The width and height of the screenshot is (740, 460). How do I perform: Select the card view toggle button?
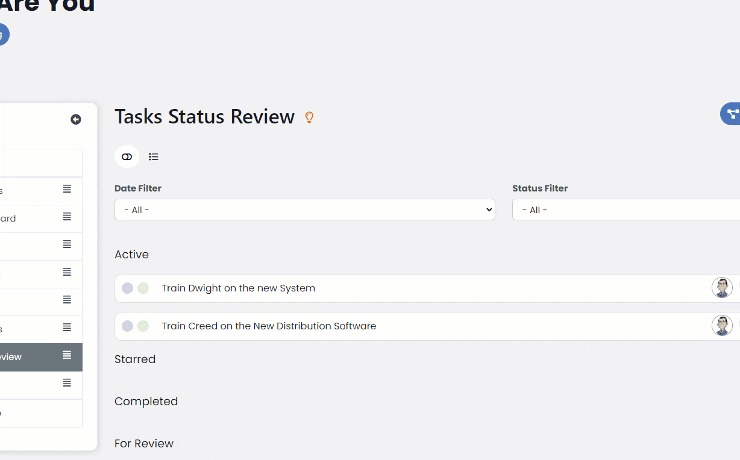(x=127, y=157)
